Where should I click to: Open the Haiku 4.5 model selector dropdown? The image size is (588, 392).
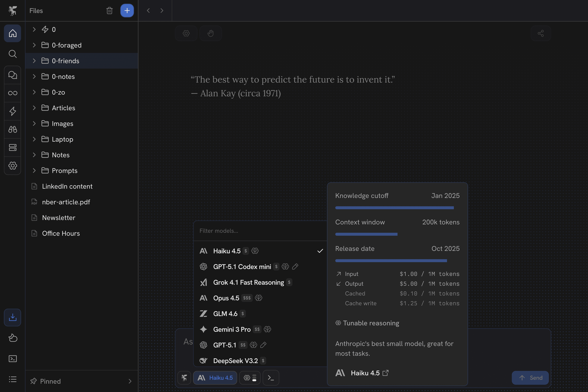pyautogui.click(x=215, y=378)
